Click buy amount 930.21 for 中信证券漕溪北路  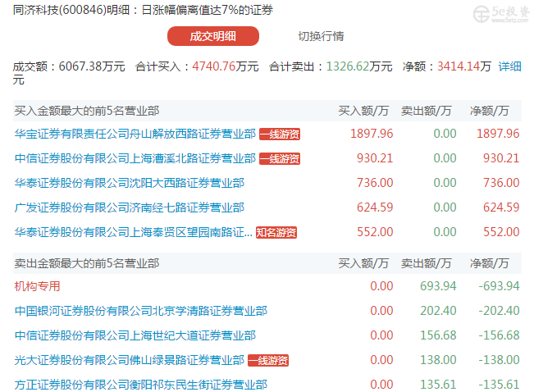pyautogui.click(x=375, y=158)
